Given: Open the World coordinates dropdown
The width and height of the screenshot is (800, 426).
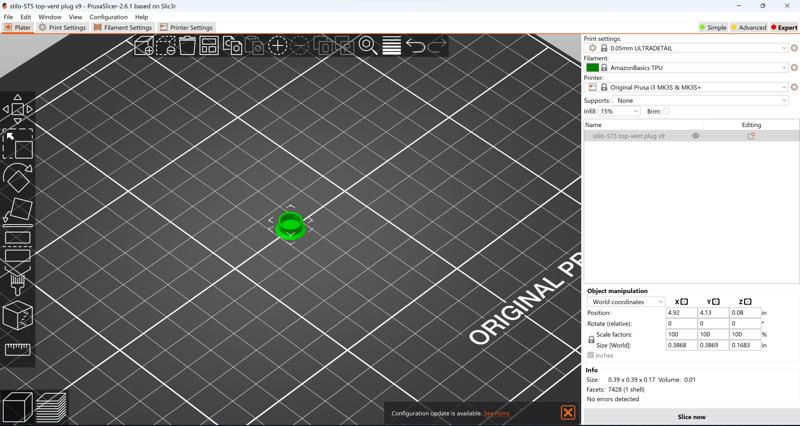Looking at the screenshot, I should coord(626,302).
